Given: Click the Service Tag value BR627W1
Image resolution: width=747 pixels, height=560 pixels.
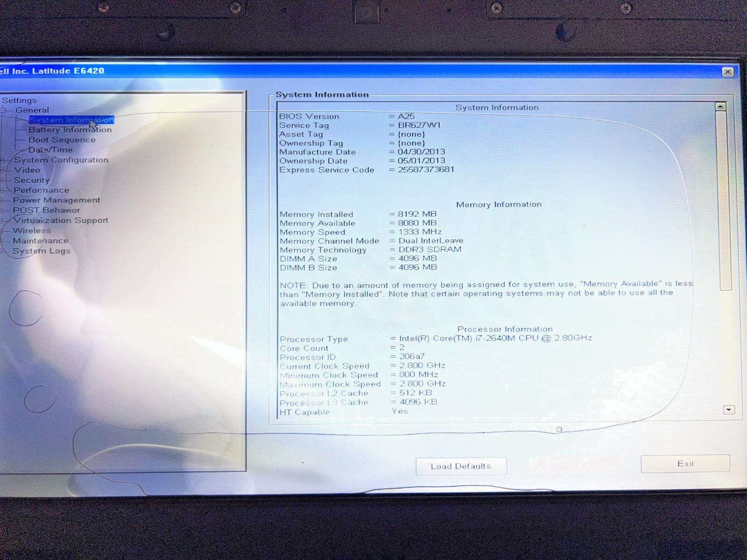Looking at the screenshot, I should (419, 125).
